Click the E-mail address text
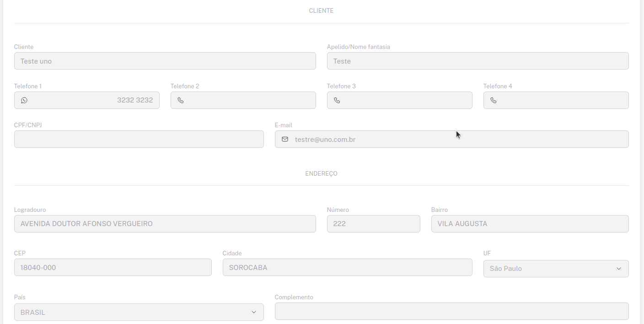This screenshot has height=324, width=644. coord(325,139)
